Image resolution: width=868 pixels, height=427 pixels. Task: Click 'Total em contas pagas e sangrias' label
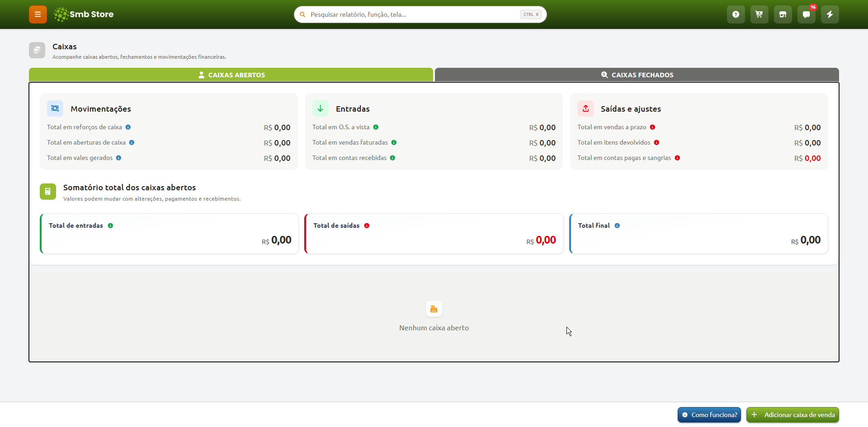[x=624, y=158]
